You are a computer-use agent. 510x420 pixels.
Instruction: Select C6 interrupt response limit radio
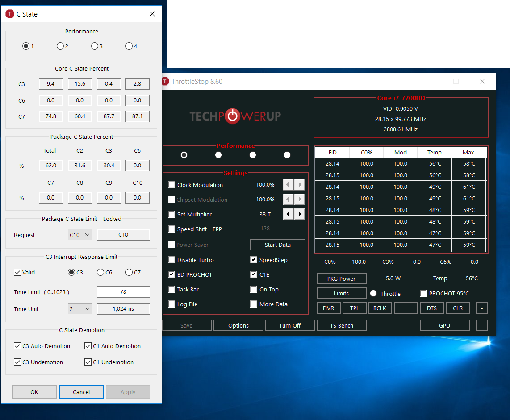[x=100, y=273]
